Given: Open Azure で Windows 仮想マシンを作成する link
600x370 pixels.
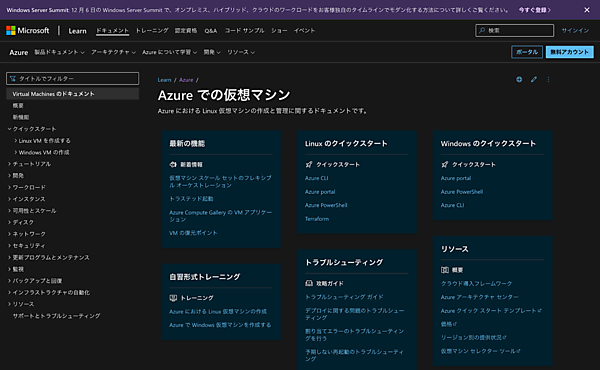Looking at the screenshot, I should point(220,325).
